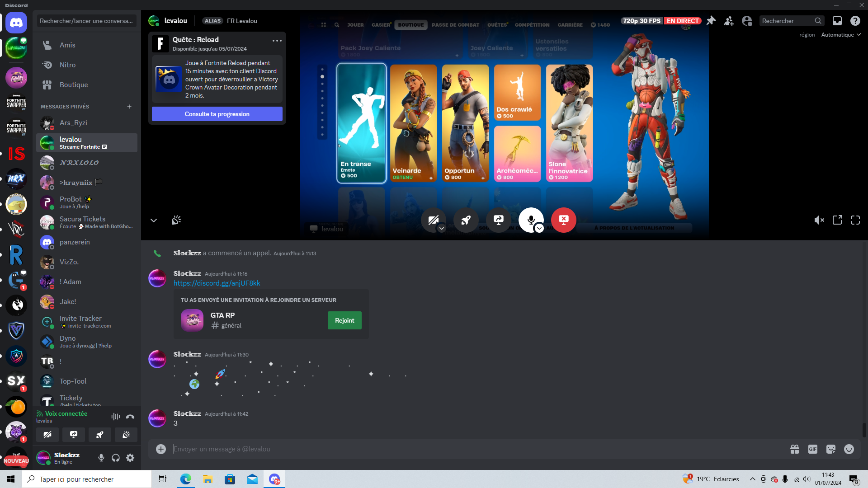Show the user profile panel icon
Viewport: 868px width, 488px height.
747,21
